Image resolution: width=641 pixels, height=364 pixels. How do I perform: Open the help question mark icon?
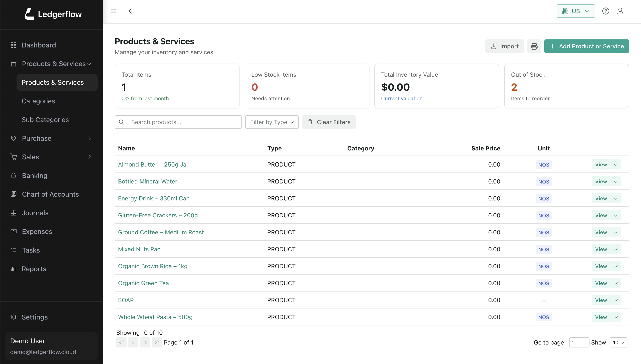605,11
